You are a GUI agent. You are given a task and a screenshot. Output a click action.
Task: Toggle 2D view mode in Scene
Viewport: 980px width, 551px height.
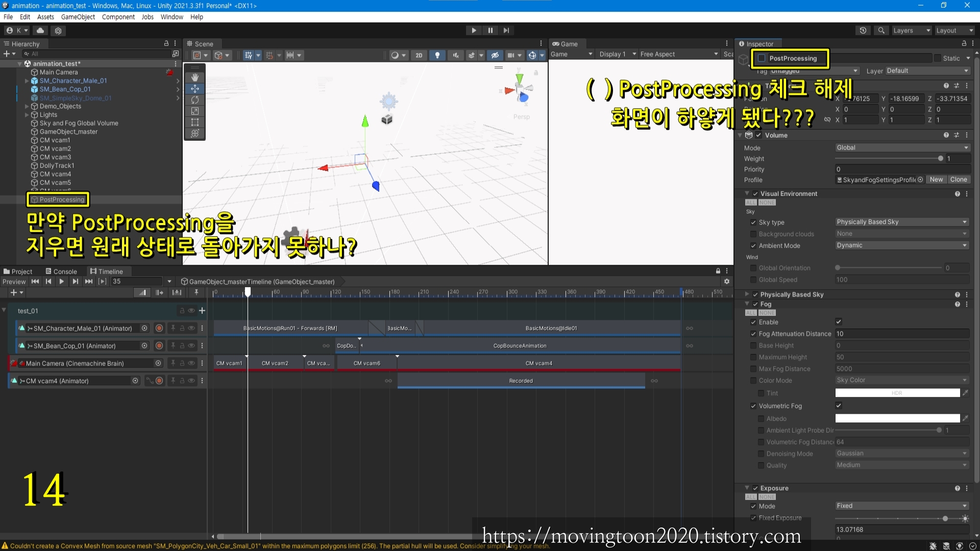pos(419,55)
